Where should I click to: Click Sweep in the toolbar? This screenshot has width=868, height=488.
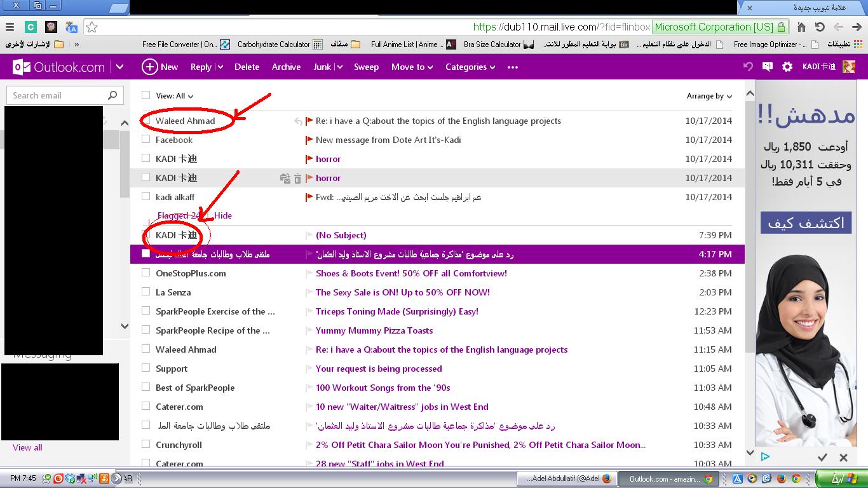366,67
